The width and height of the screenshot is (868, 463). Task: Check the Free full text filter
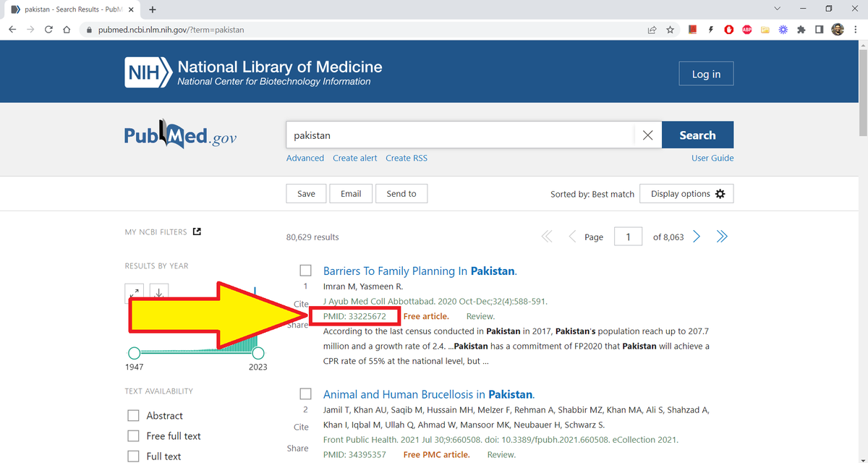click(x=133, y=436)
